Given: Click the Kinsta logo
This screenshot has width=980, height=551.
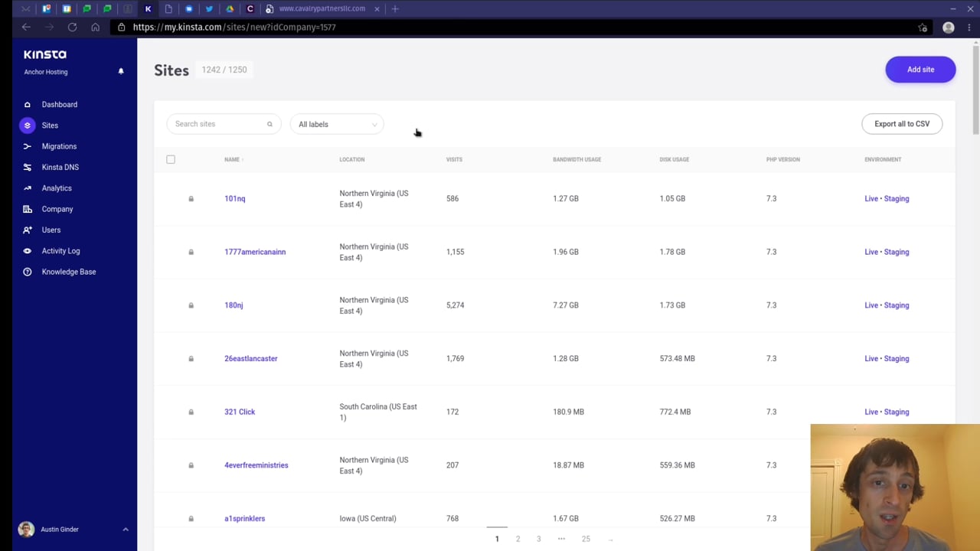Looking at the screenshot, I should pos(45,54).
